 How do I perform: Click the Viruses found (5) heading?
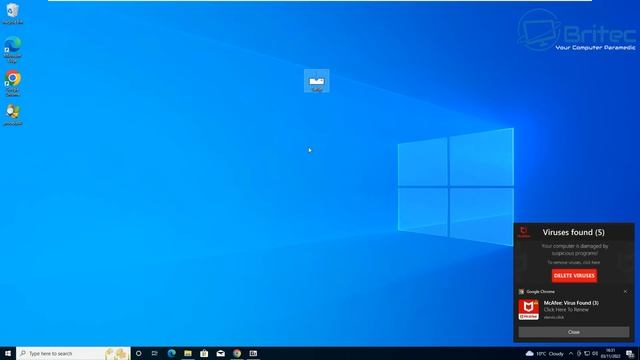[573, 232]
